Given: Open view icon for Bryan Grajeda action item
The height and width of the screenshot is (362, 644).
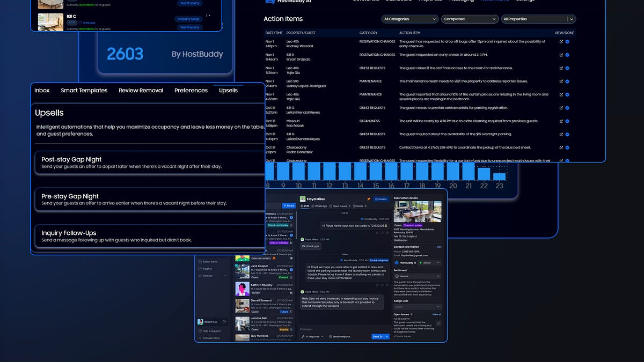Looking at the screenshot, I should click(561, 55).
